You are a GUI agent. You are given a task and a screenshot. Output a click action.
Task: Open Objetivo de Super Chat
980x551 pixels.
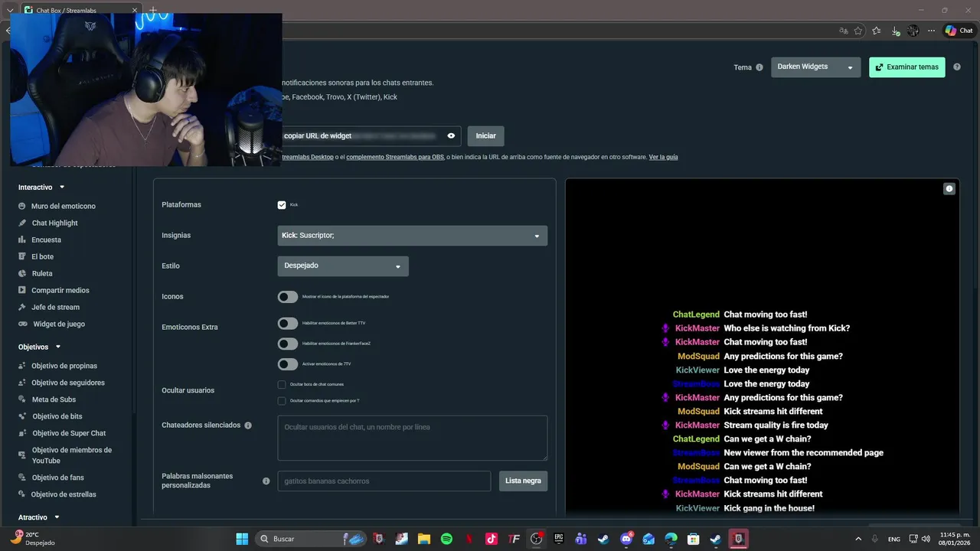[69, 433]
